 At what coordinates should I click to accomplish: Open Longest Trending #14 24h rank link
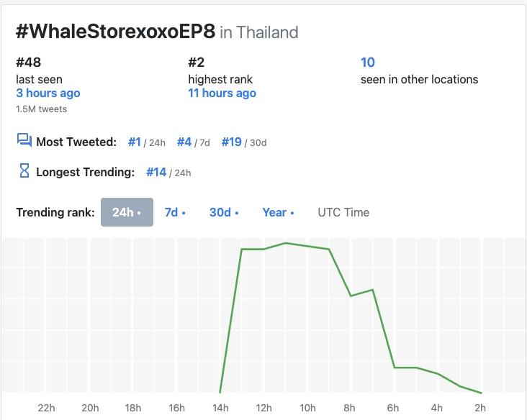point(156,172)
